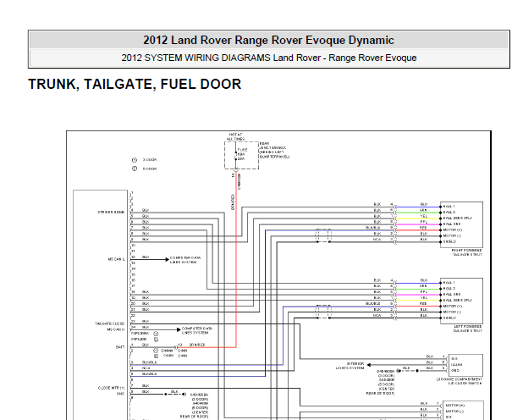Image resolution: width=512 pixels, height=420 pixels.
Task: Click 'COMPUTER DATA LINES SYSTEM' beside MS CAN L
Action: [185, 260]
